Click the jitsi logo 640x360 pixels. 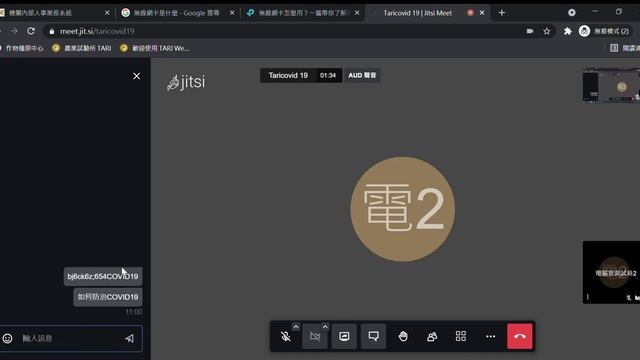(x=186, y=82)
